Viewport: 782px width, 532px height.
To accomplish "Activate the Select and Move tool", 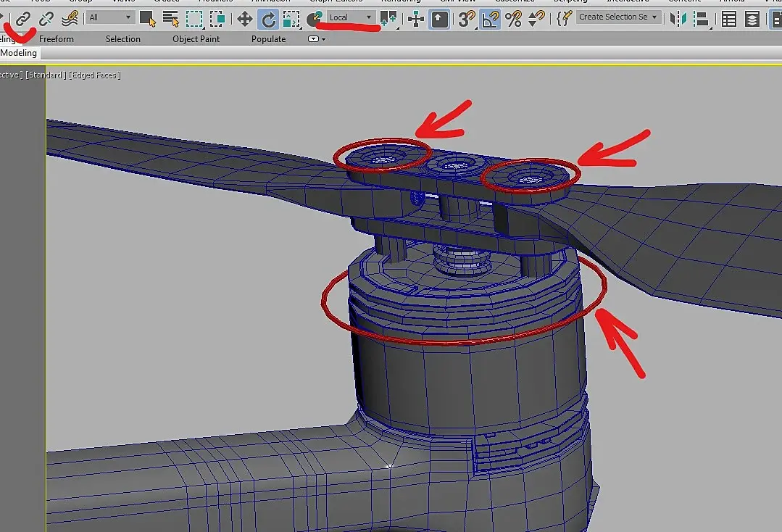I will (x=244, y=19).
